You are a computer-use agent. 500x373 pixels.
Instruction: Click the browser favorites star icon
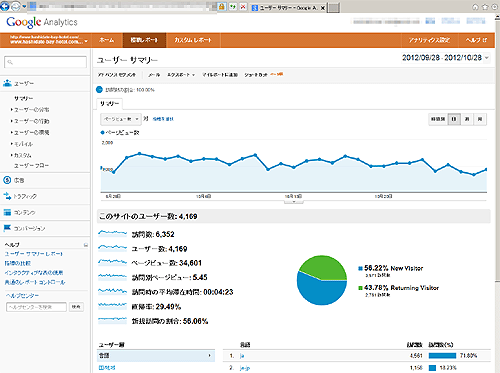(485, 7)
